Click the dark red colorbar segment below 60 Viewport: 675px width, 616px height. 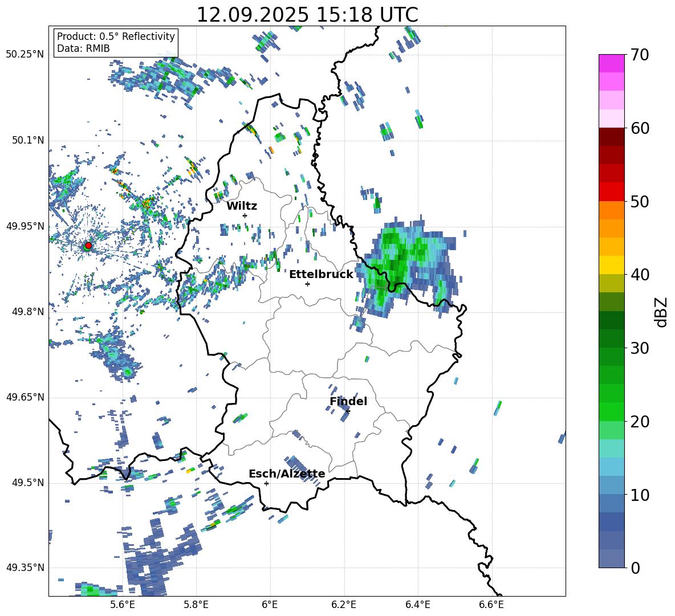(x=611, y=137)
